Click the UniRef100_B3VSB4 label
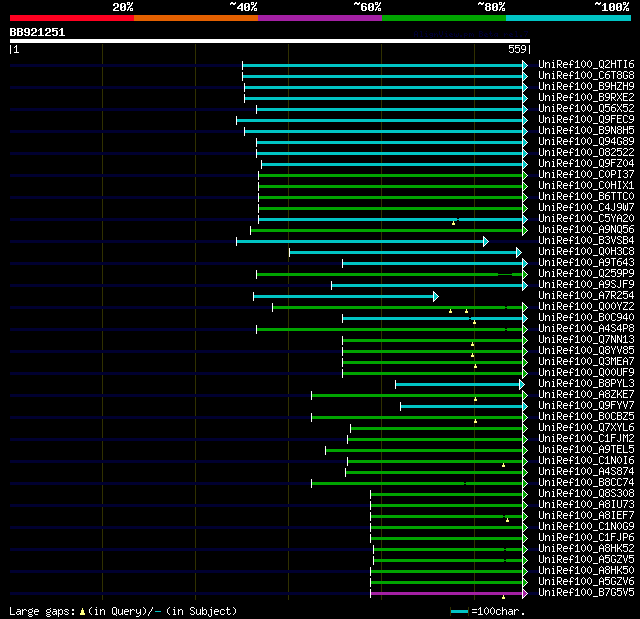This screenshot has height=619, width=640. (x=586, y=241)
